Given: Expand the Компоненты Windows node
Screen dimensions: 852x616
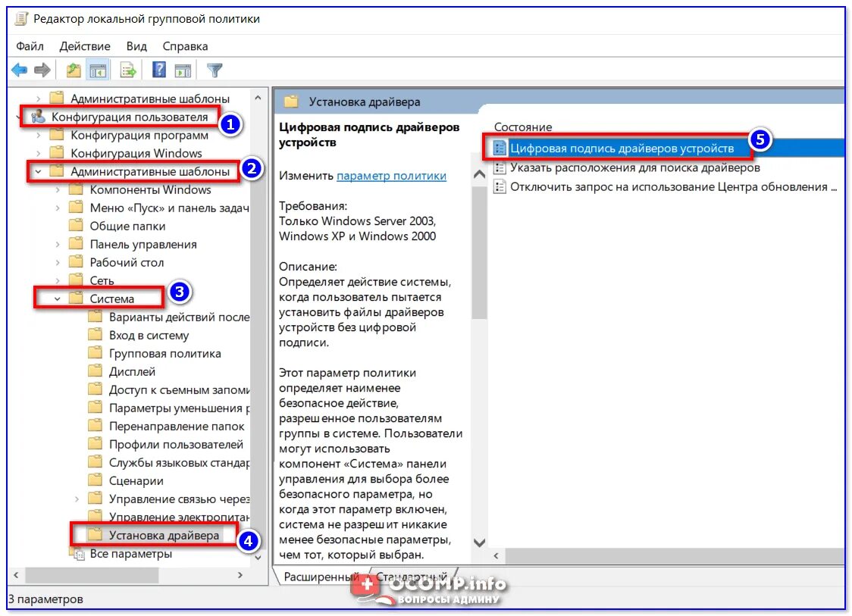Looking at the screenshot, I should 57,190.
